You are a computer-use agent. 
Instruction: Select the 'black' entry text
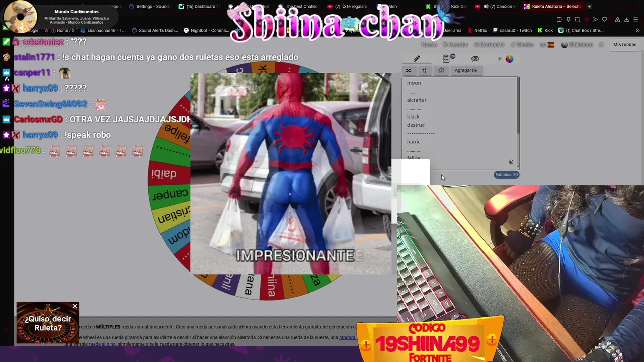(413, 117)
